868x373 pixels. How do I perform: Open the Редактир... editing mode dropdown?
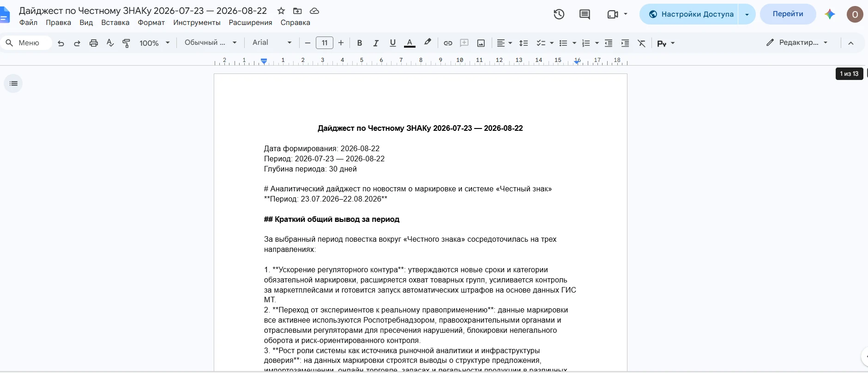point(797,43)
